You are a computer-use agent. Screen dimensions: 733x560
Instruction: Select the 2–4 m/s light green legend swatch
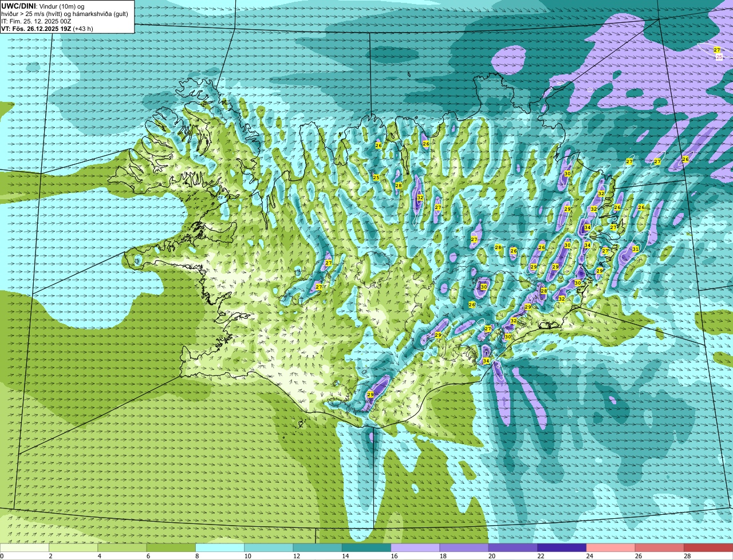[x=73, y=547]
